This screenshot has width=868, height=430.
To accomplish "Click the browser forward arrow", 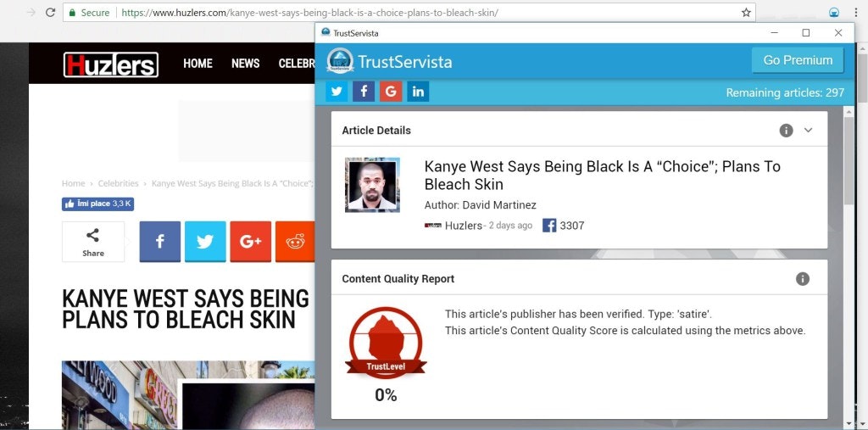I will (31, 12).
